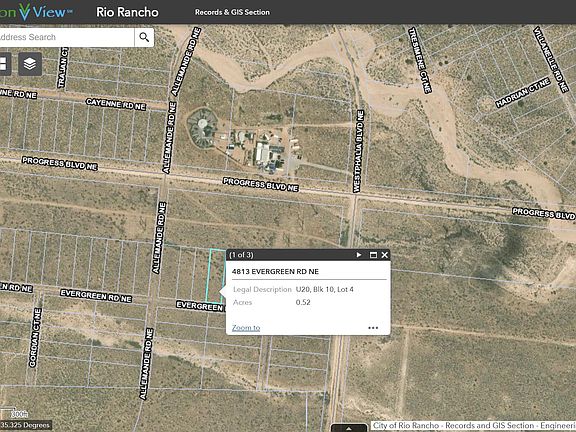576x432 pixels.
Task: Click the popup title bar '(1 of 3)'
Action: (241, 255)
